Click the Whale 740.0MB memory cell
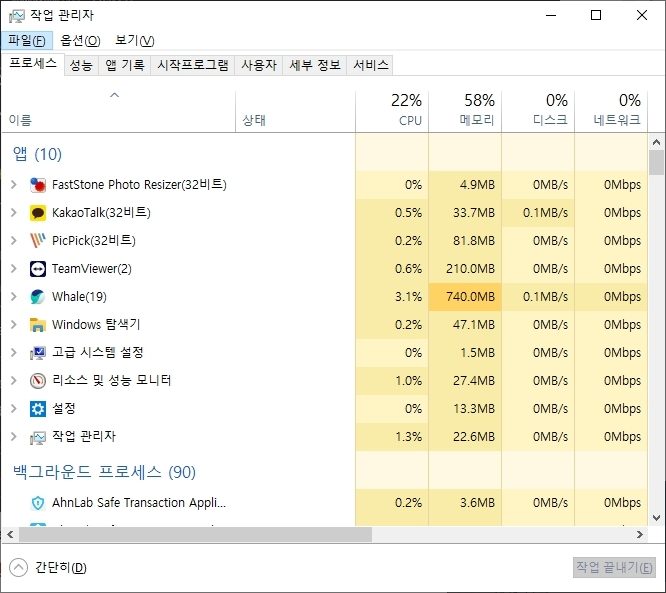The width and height of the screenshot is (666, 593). (465, 297)
